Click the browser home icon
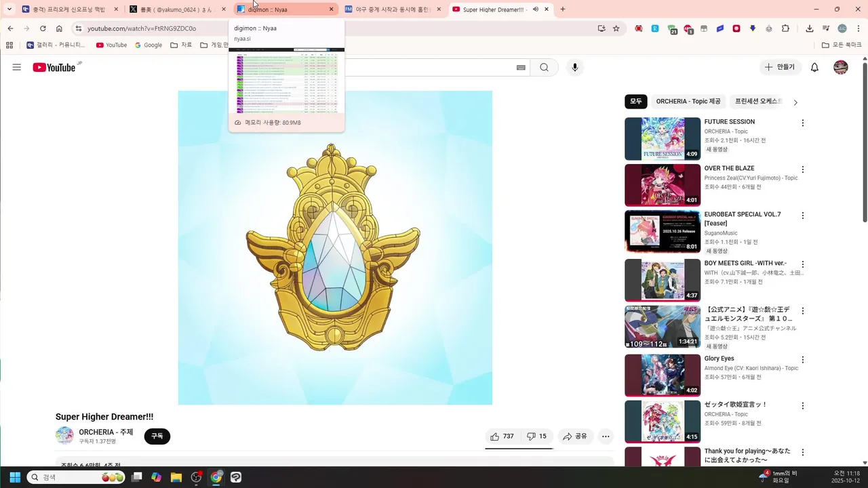This screenshot has width=868, height=488. click(x=59, y=28)
